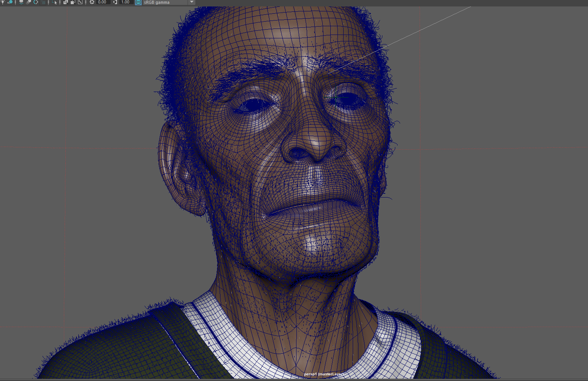The height and width of the screenshot is (381, 588).
Task: Toggle Depth of Field icon
Action: [x=43, y=2]
